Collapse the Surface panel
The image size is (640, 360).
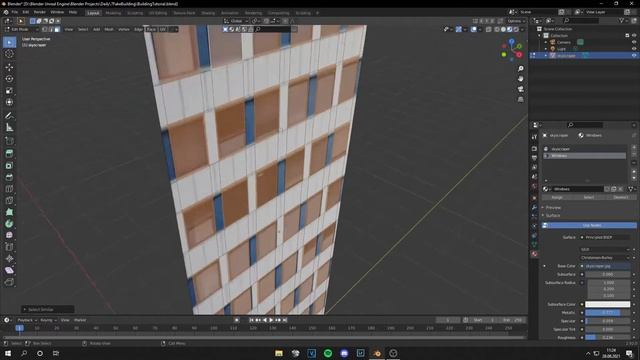pyautogui.click(x=553, y=216)
